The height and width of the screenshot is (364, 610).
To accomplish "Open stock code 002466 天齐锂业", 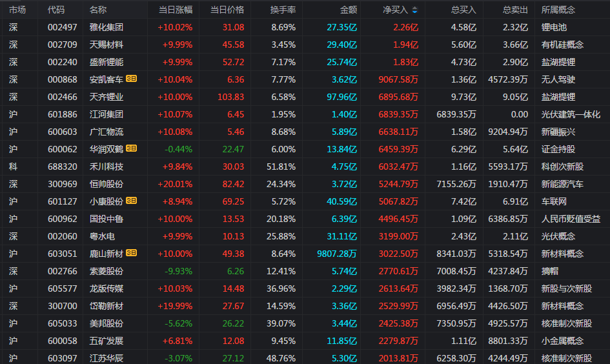I will 62,97.
